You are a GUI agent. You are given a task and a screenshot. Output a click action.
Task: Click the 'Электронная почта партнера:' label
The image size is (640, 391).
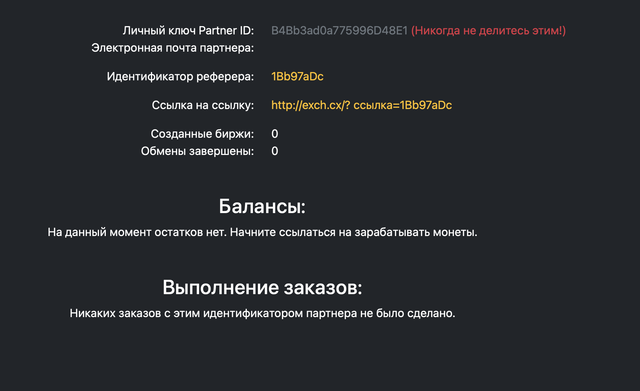[172, 48]
